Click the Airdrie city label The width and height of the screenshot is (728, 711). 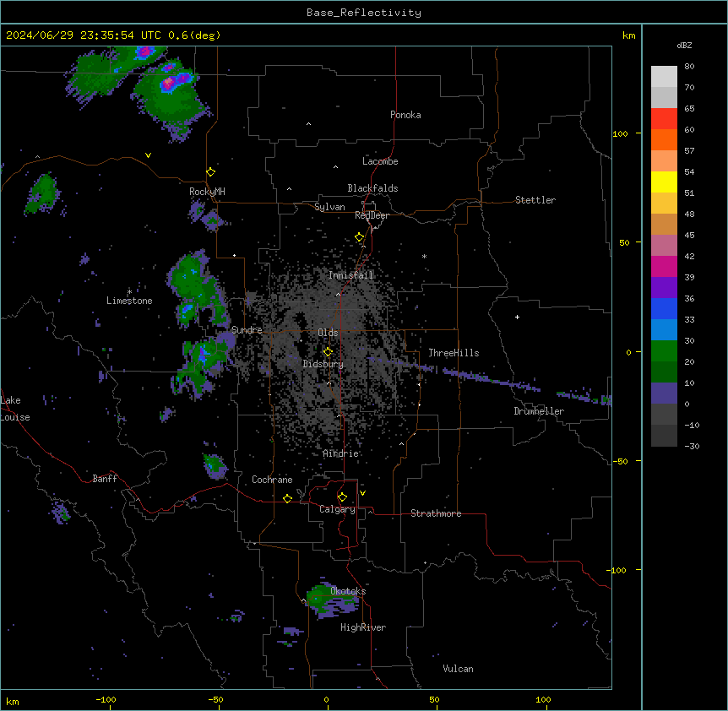click(x=341, y=453)
